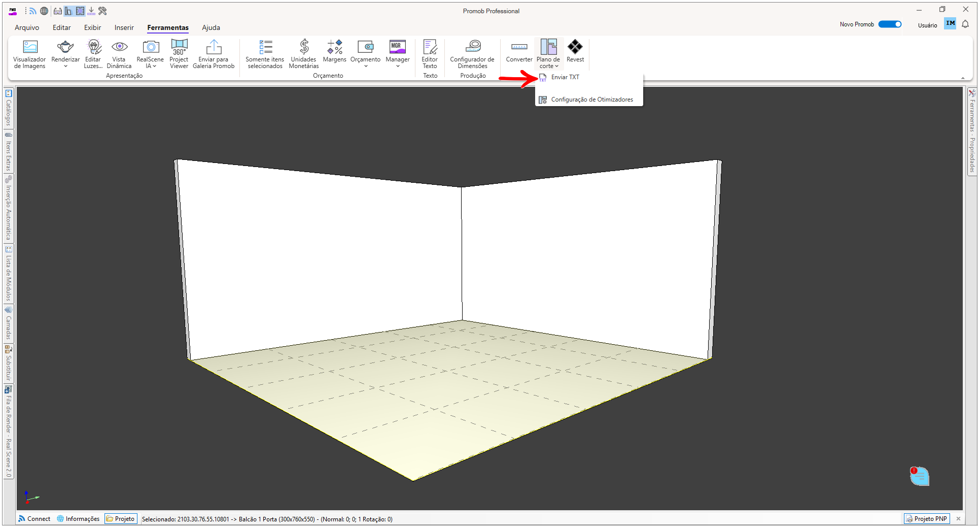The width and height of the screenshot is (980, 528).
Task: Open the Visualizador de Imagens tool
Action: click(x=29, y=54)
